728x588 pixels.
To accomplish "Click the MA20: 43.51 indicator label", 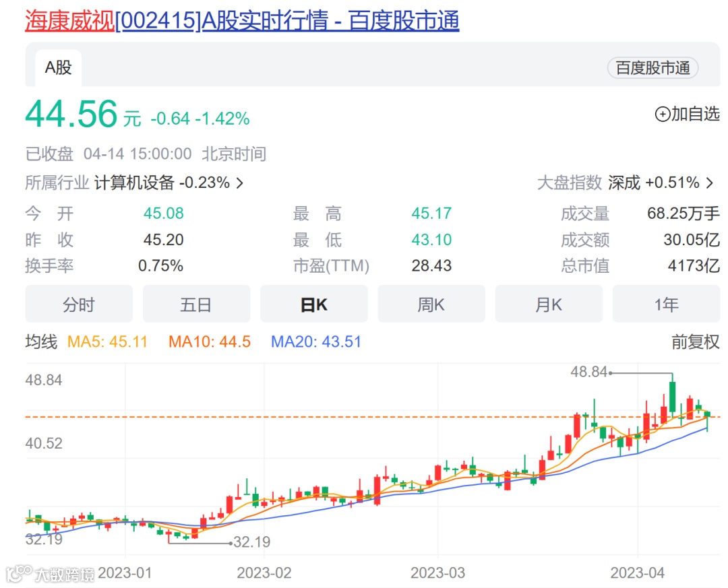I will [315, 342].
